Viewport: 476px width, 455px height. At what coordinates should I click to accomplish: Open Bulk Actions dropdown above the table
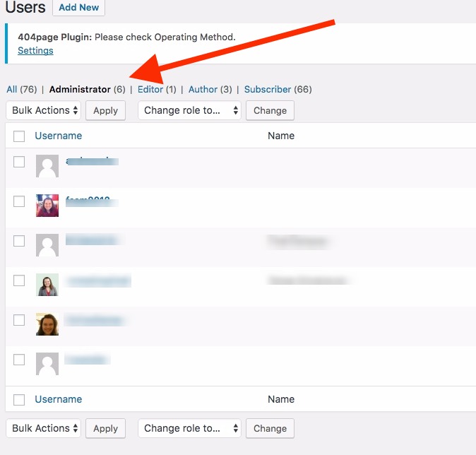click(x=43, y=111)
